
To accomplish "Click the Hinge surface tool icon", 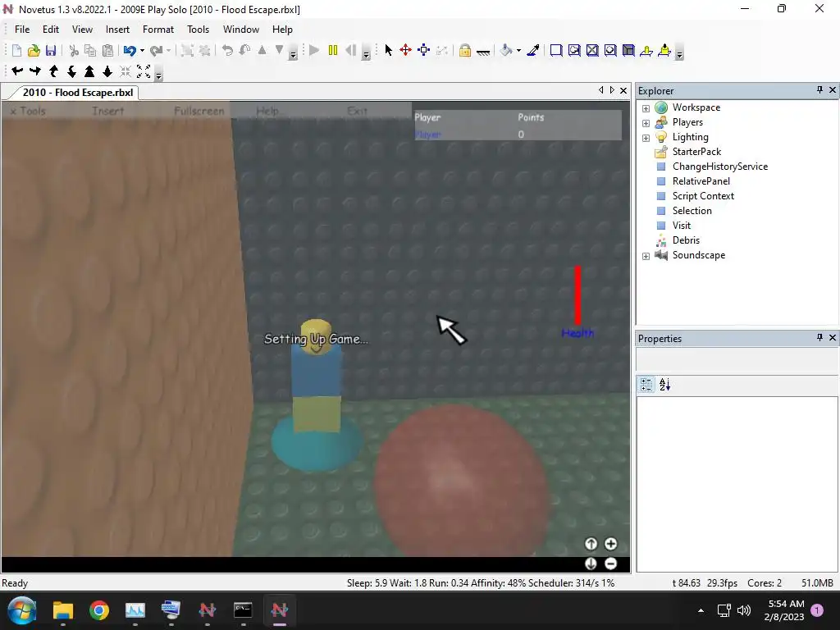I will 646,50.
